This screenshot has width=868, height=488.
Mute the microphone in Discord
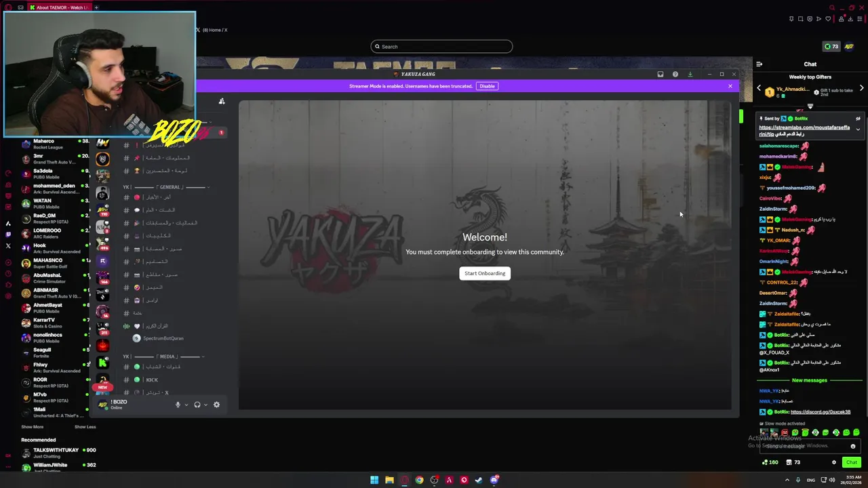tap(178, 405)
